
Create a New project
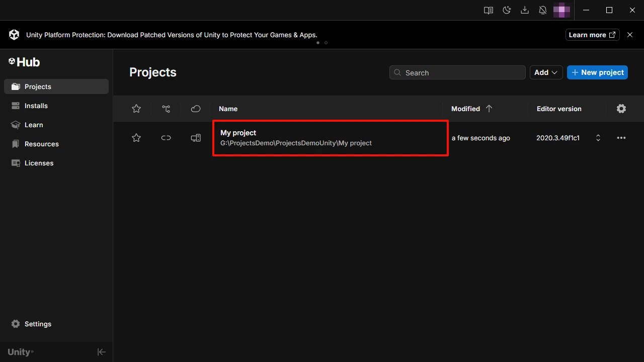pos(598,72)
